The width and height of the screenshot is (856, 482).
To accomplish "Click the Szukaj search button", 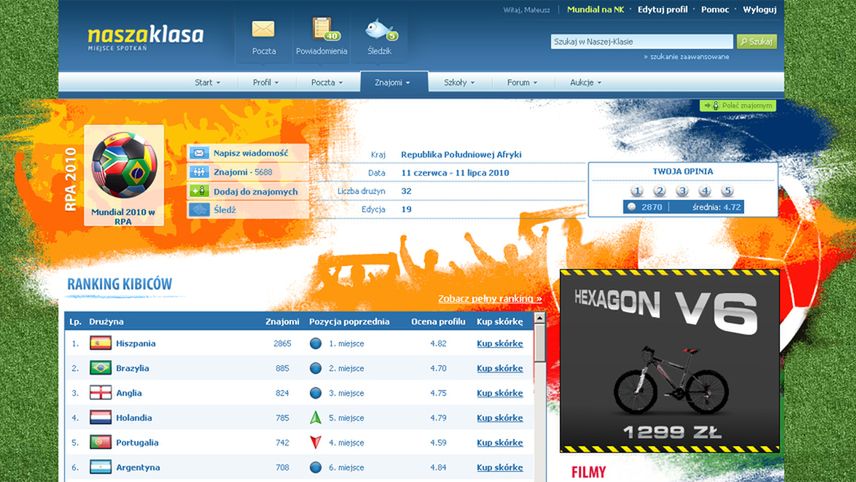I will [x=757, y=41].
